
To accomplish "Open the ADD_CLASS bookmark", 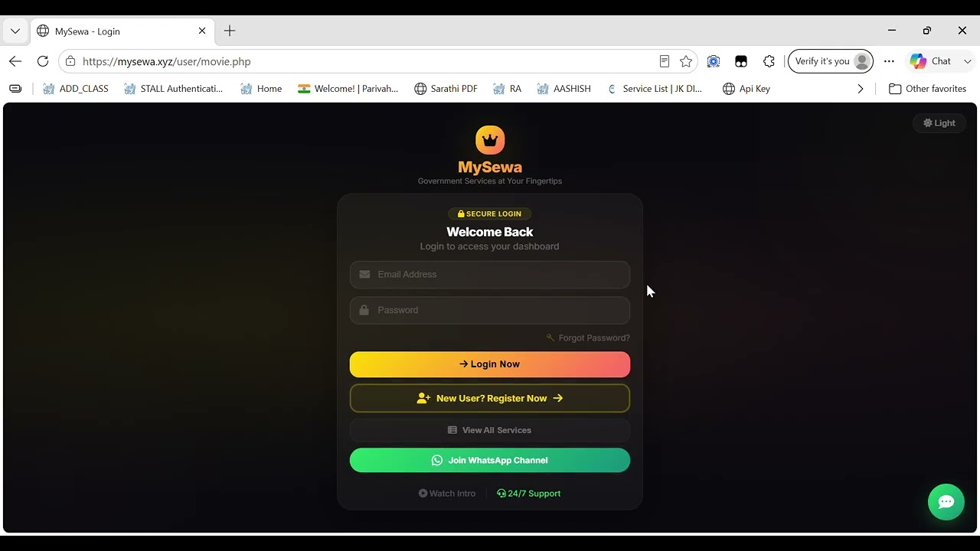I will [76, 89].
